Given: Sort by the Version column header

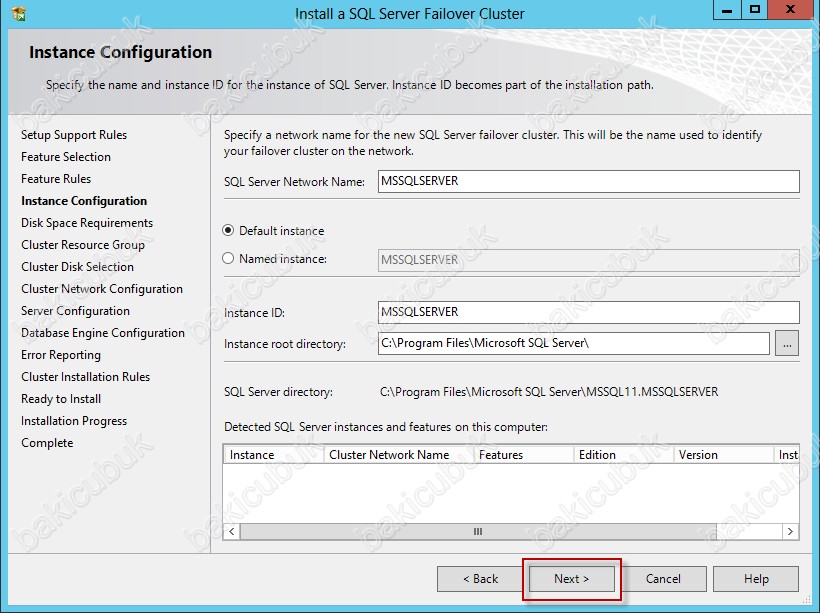Looking at the screenshot, I should pyautogui.click(x=723, y=455).
